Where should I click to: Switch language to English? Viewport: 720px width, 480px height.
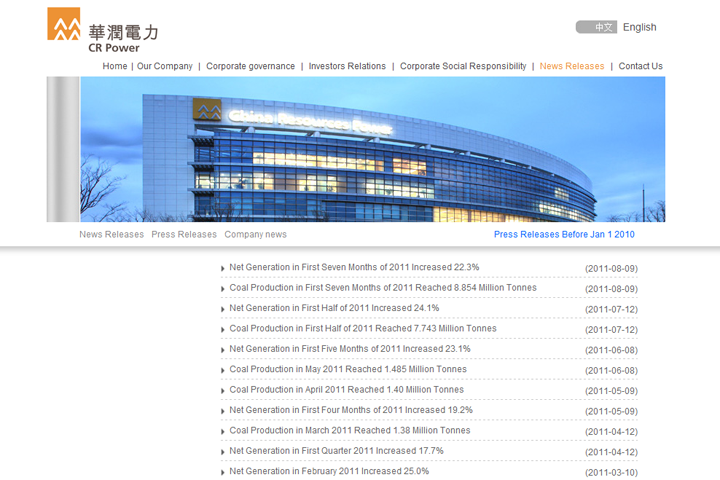(x=640, y=27)
